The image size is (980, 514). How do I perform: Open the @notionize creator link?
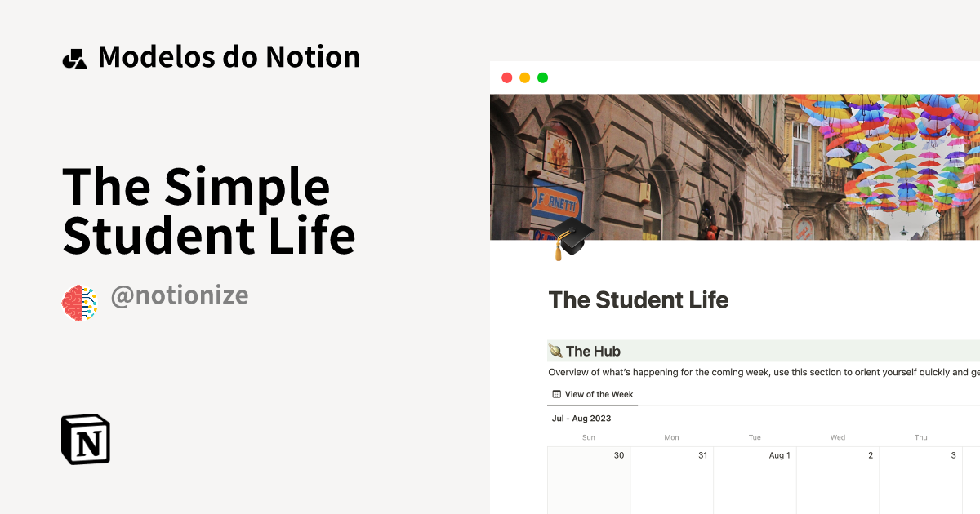point(179,295)
